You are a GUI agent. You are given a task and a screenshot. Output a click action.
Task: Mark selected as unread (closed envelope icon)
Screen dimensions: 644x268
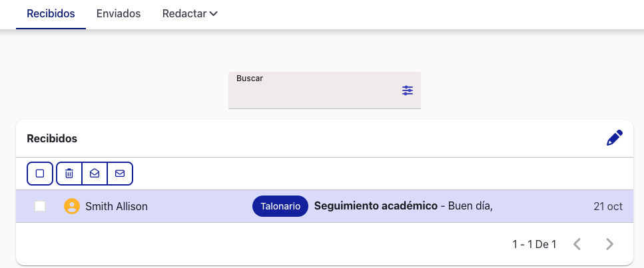[120, 174]
